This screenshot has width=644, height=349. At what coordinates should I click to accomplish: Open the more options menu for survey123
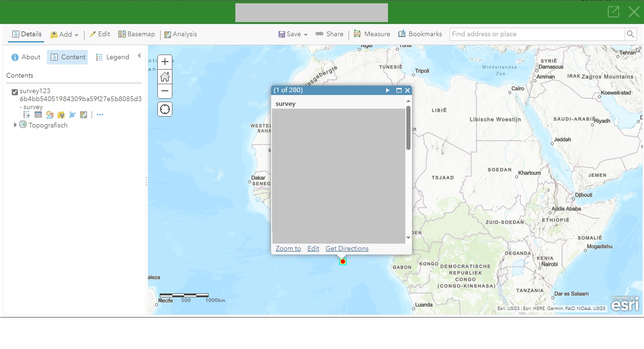[x=100, y=114]
